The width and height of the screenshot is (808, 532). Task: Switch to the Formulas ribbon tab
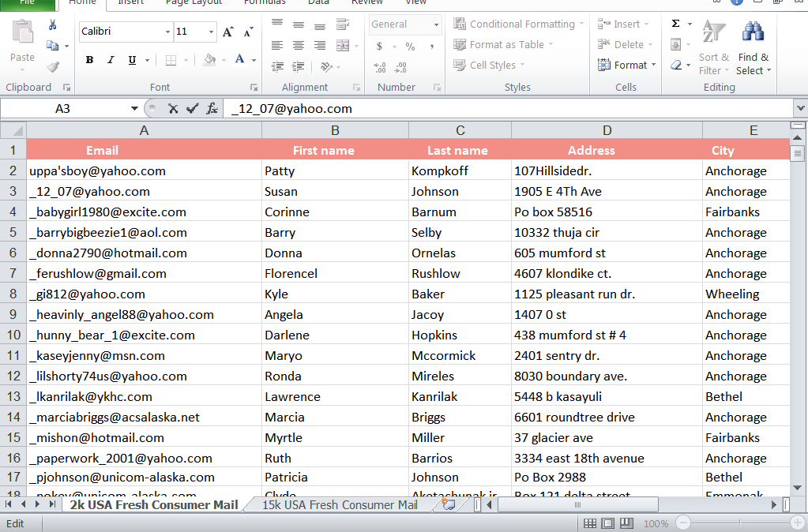coord(265,3)
